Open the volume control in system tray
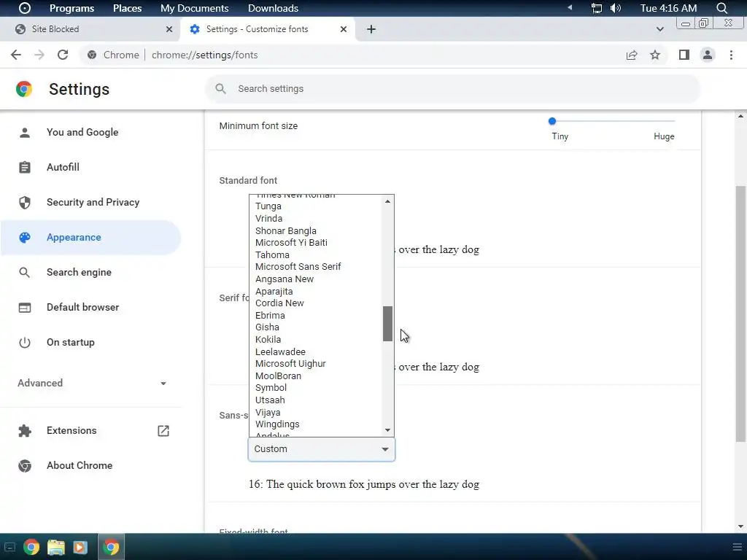747x560 pixels. (616, 8)
